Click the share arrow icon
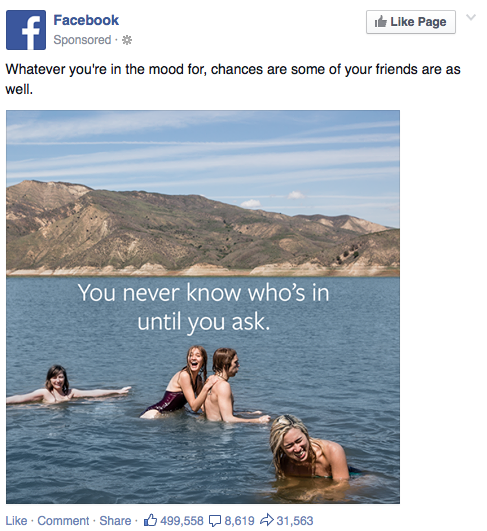Image resolution: width=487 pixels, height=531 pixels. click(267, 520)
